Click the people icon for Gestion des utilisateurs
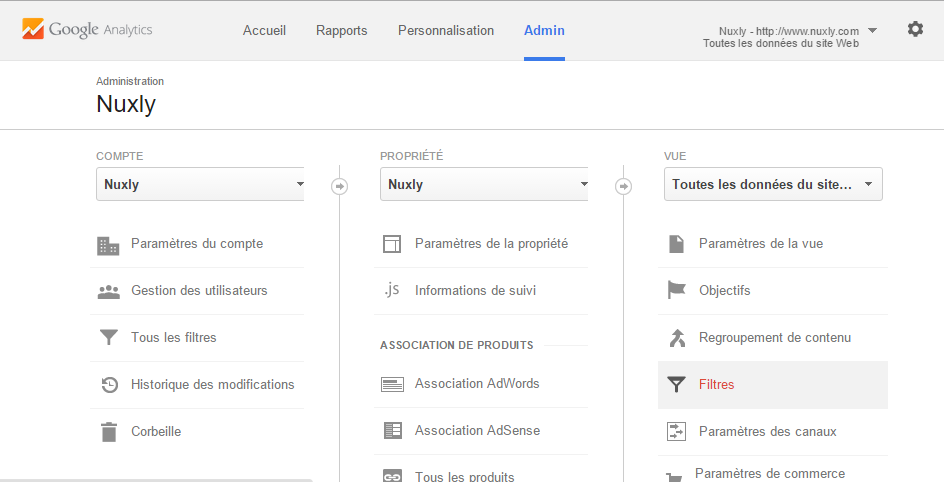 pyautogui.click(x=108, y=292)
